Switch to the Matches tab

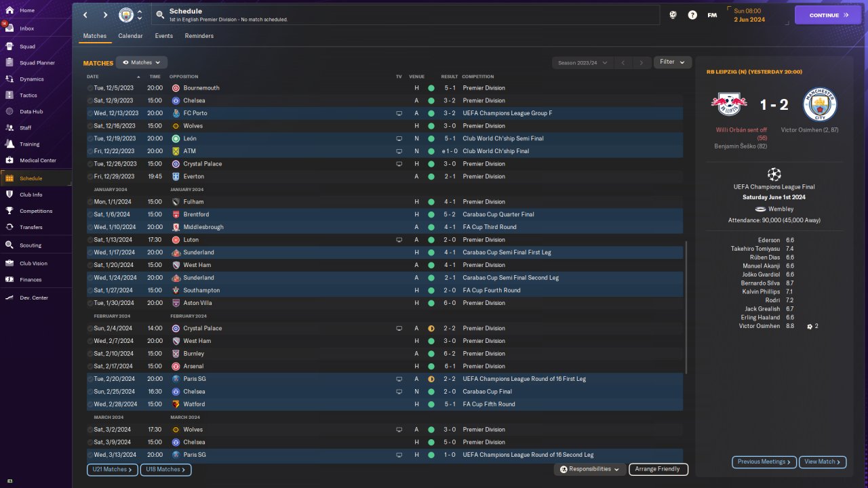[x=95, y=36]
